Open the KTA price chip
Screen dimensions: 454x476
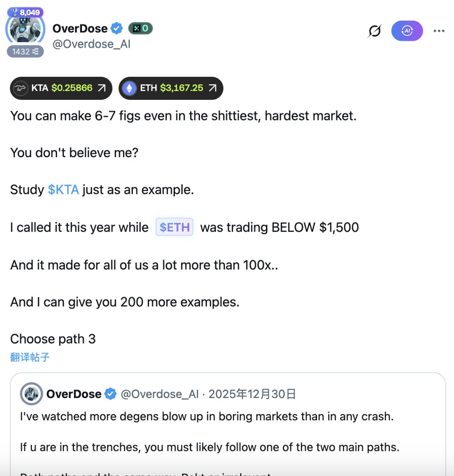(x=61, y=88)
